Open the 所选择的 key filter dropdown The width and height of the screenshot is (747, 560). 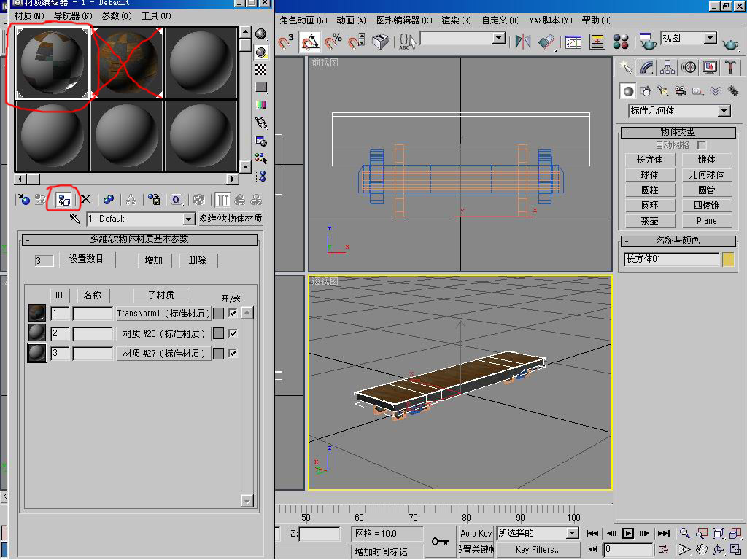pyautogui.click(x=573, y=534)
